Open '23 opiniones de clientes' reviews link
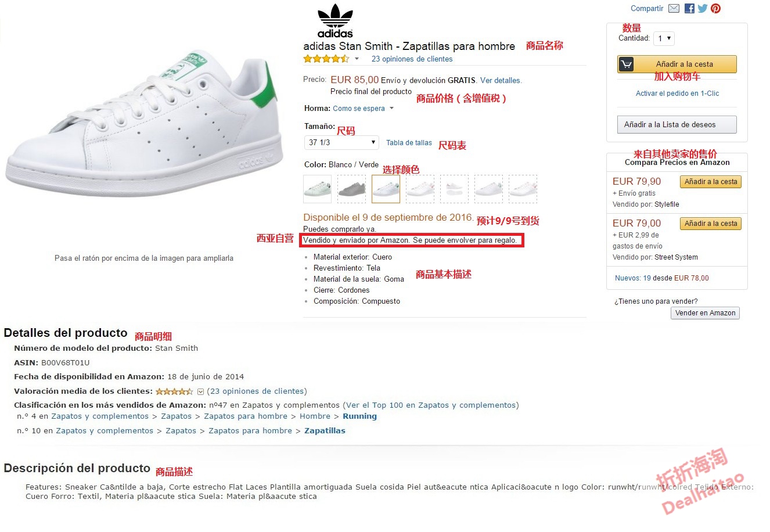This screenshot has width=770, height=532. point(412,59)
